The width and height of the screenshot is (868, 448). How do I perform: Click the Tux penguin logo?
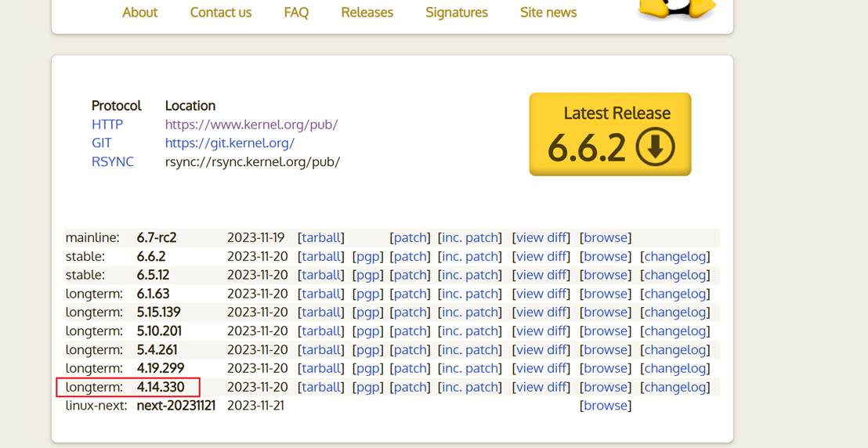click(677, 9)
